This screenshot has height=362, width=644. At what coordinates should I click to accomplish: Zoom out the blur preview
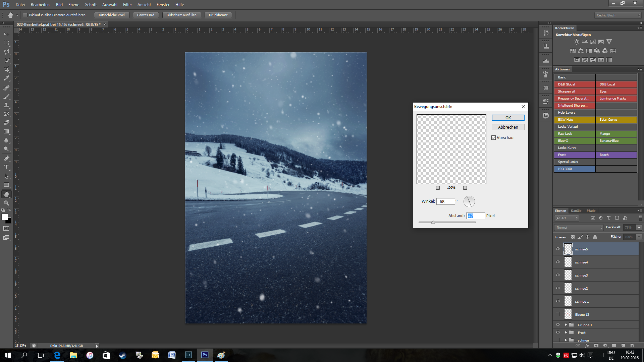click(438, 188)
